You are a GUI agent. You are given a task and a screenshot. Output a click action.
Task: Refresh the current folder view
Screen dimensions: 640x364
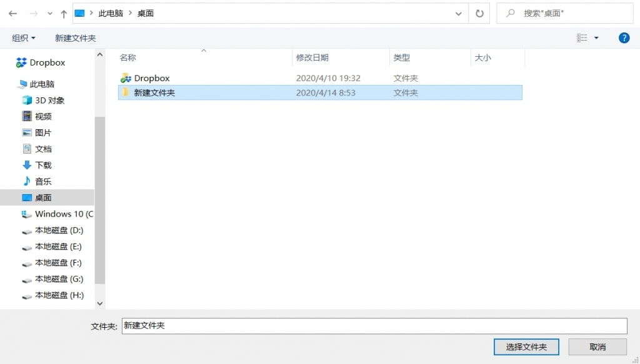[479, 13]
